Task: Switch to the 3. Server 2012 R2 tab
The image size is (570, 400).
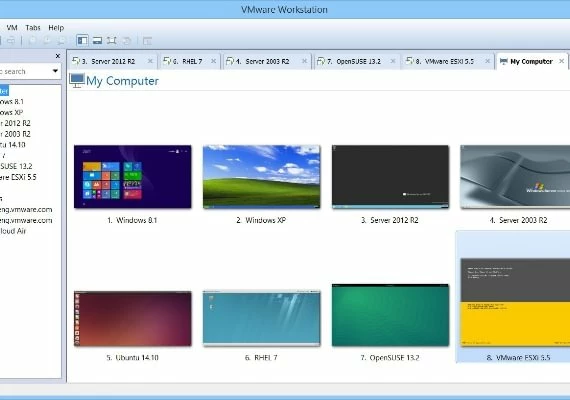Action: point(112,61)
